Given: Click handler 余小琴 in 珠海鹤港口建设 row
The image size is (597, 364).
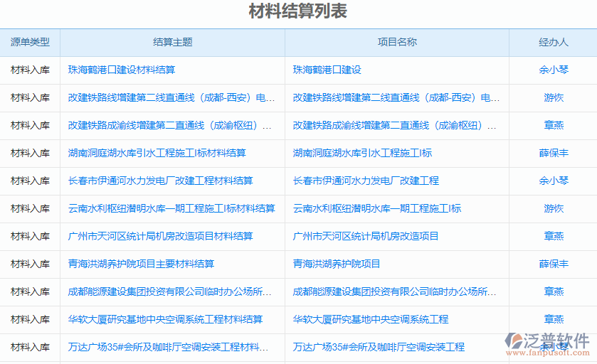Looking at the screenshot, I should [554, 70].
